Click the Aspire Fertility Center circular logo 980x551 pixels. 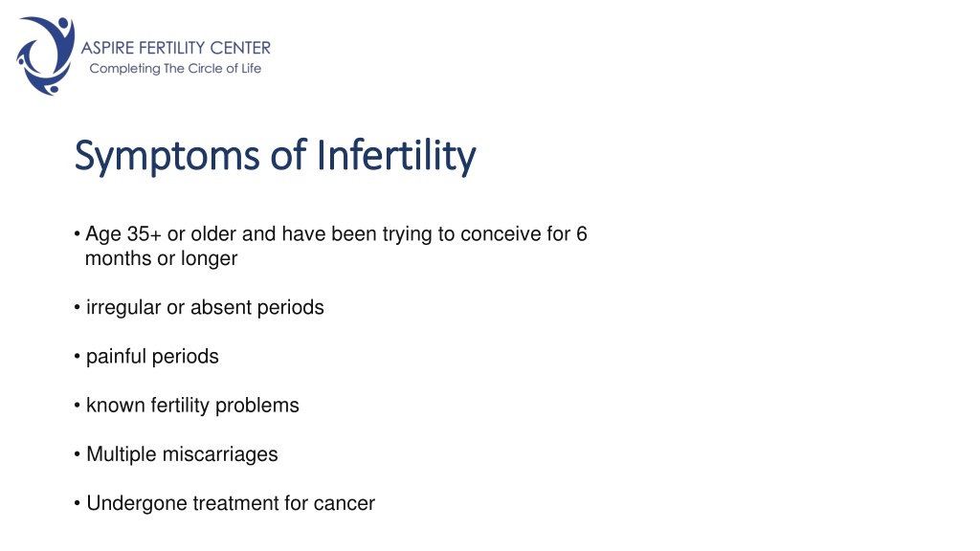pos(46,55)
